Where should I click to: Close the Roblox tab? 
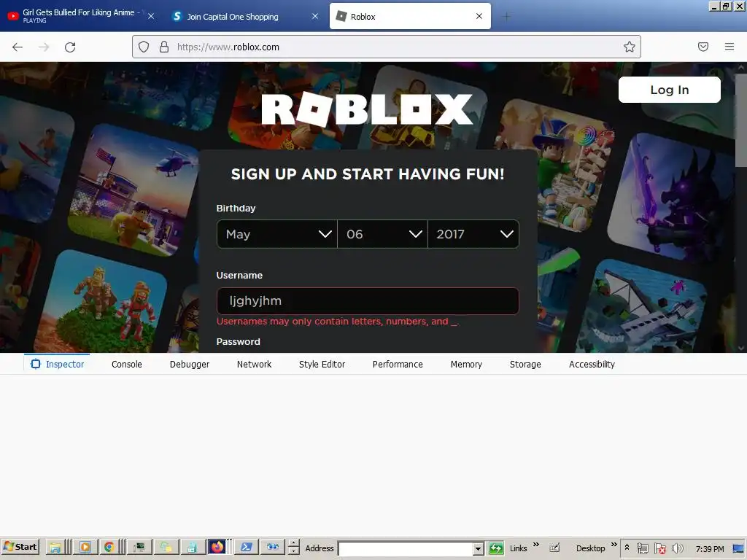tap(479, 16)
